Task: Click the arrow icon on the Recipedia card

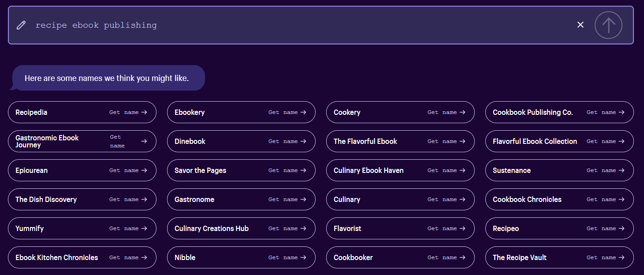Action: coord(144,112)
